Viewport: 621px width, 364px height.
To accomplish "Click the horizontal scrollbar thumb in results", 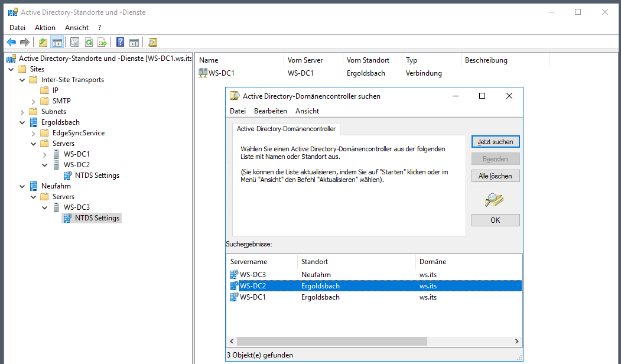I will click(332, 341).
